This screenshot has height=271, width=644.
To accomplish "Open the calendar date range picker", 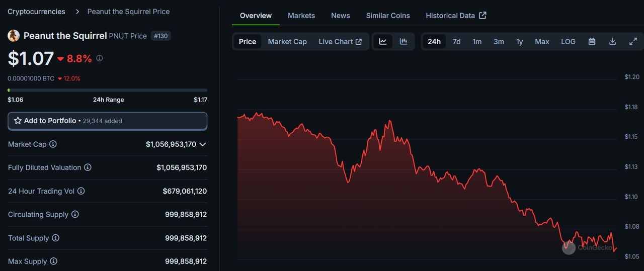I will (592, 42).
